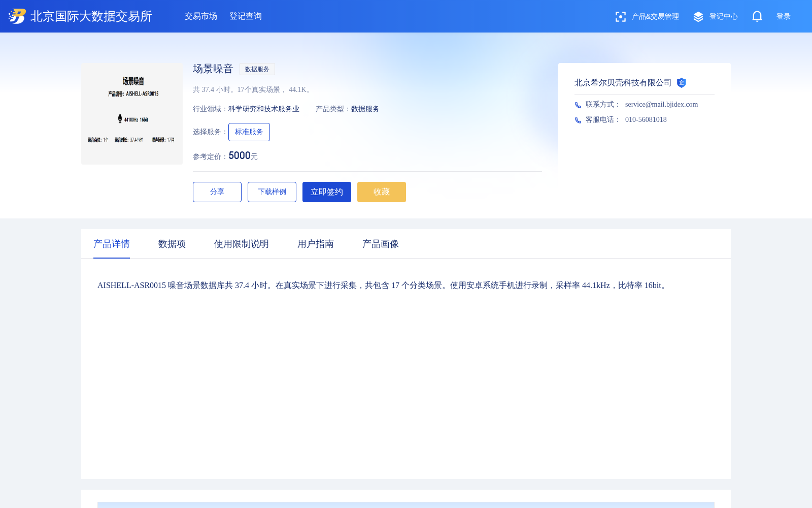The image size is (812, 508).
Task: Click email service@mail.bjidex.com
Action: [x=661, y=104]
